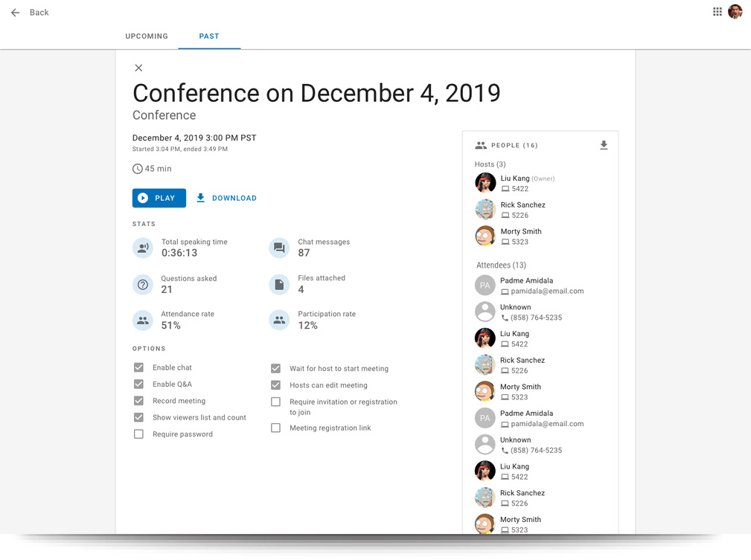Uncheck Enable Q&A option
This screenshot has height=560, width=751.
click(x=138, y=384)
